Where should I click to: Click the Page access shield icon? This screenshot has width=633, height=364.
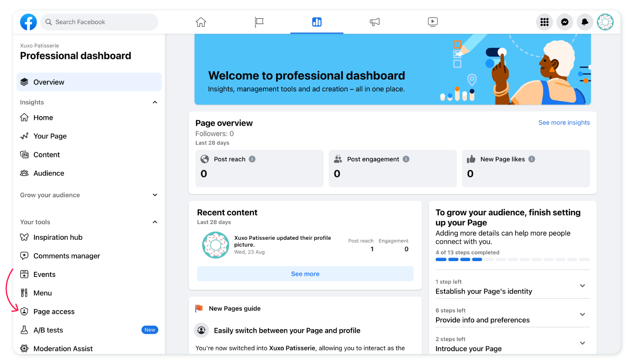tap(25, 312)
